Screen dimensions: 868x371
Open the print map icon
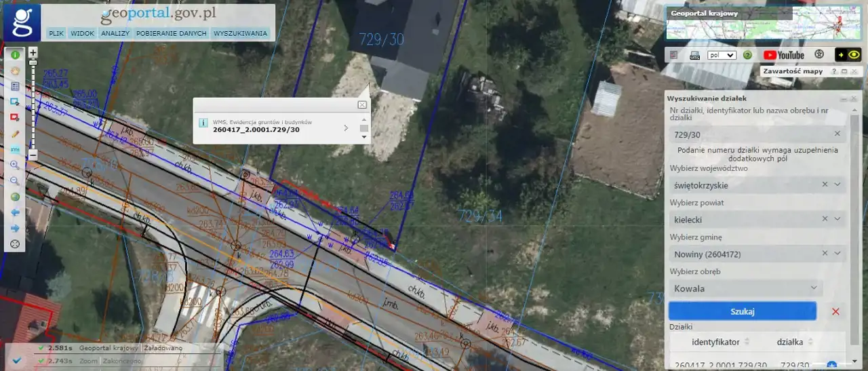694,55
